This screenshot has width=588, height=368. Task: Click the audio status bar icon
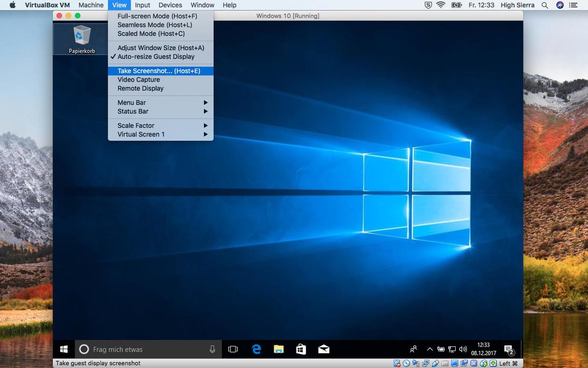tap(416, 364)
